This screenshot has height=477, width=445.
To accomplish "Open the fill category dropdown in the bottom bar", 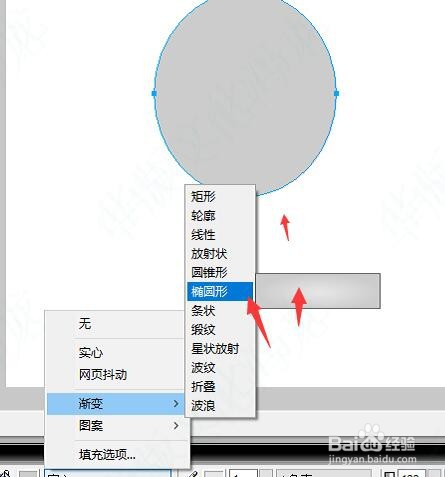I will coord(108,473).
